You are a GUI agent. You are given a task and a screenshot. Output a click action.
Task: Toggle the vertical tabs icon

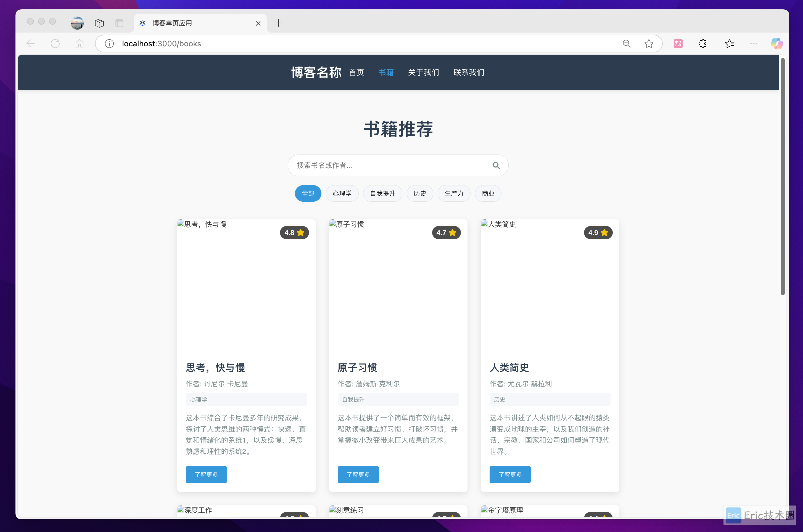tap(119, 23)
